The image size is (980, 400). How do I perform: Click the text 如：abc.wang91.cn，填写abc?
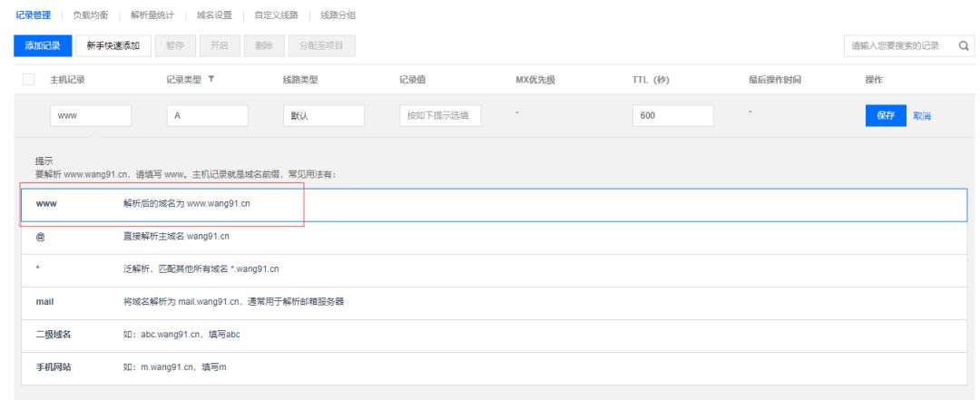point(181,335)
